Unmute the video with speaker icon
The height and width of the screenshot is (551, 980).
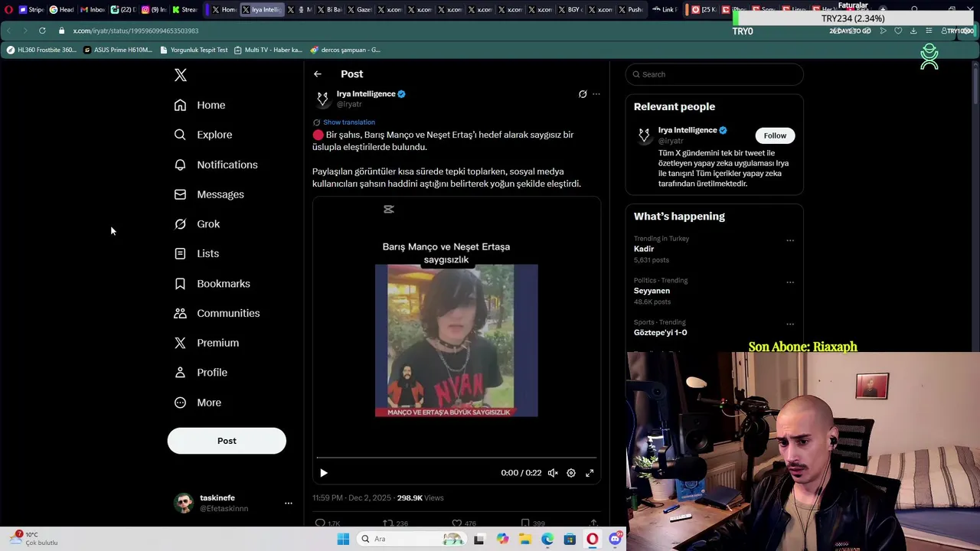click(553, 473)
